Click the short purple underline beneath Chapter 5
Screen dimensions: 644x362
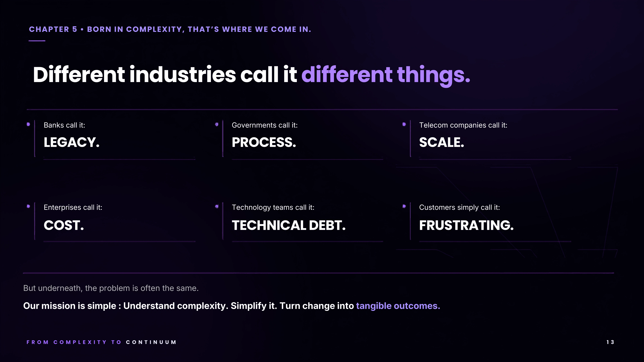click(x=37, y=41)
